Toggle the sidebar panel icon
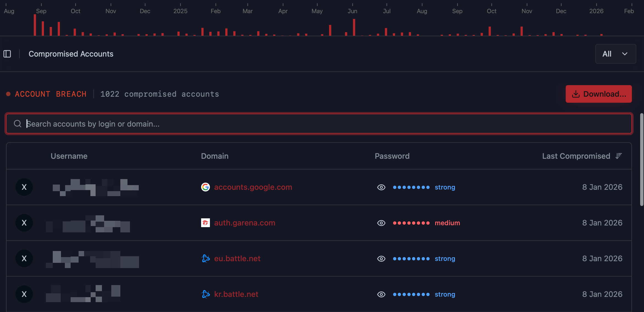 pyautogui.click(x=7, y=54)
